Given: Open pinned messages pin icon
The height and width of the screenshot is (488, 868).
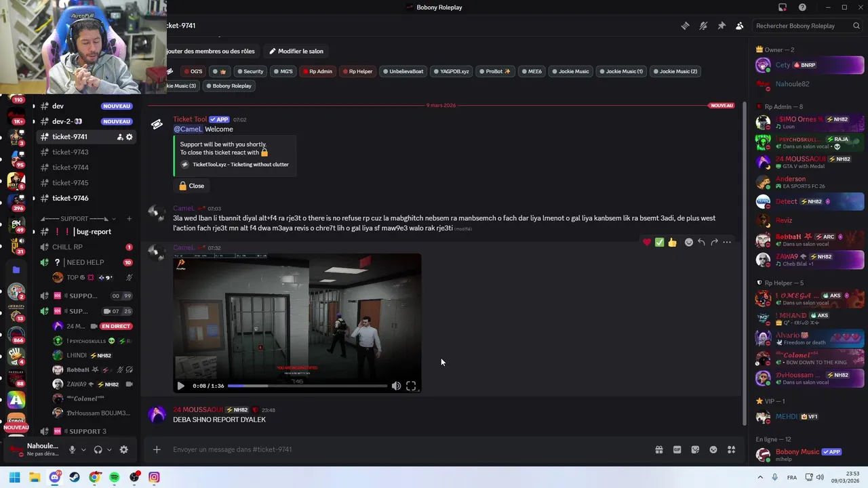Looking at the screenshot, I should [722, 26].
